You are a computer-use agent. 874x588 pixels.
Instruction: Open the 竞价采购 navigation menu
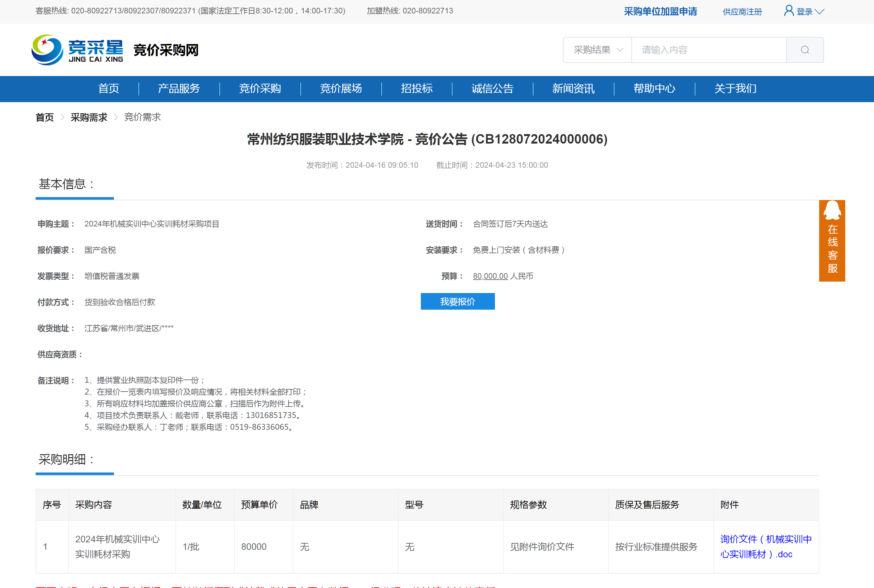[x=260, y=89]
